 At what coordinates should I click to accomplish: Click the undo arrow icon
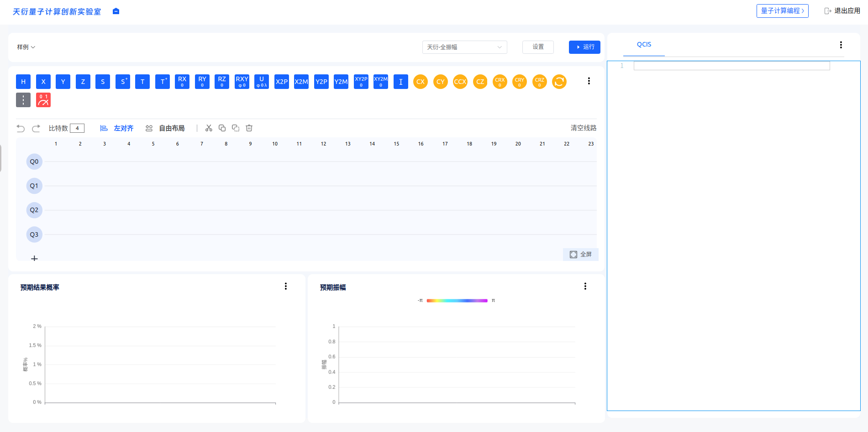pos(21,128)
